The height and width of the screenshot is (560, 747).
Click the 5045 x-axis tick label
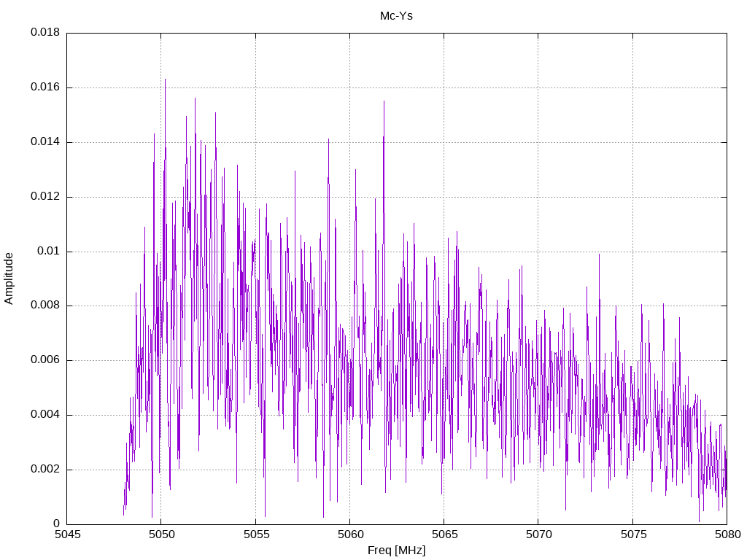coord(68,534)
